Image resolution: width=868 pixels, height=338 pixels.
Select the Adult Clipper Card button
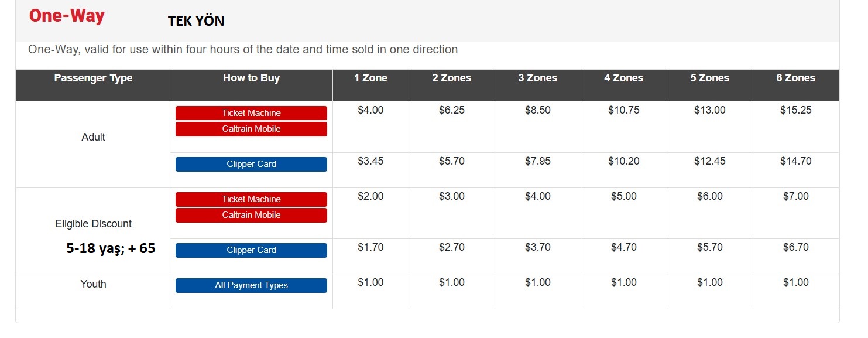pyautogui.click(x=251, y=164)
